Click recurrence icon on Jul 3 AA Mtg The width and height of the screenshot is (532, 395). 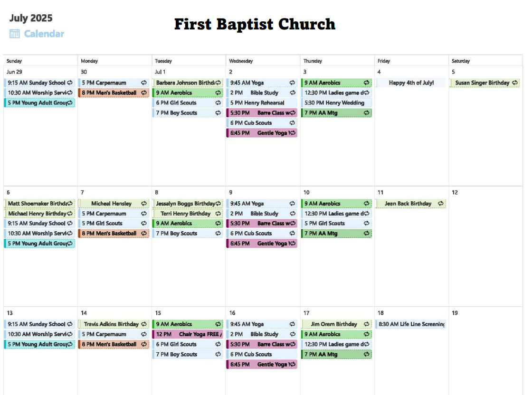pyautogui.click(x=366, y=113)
